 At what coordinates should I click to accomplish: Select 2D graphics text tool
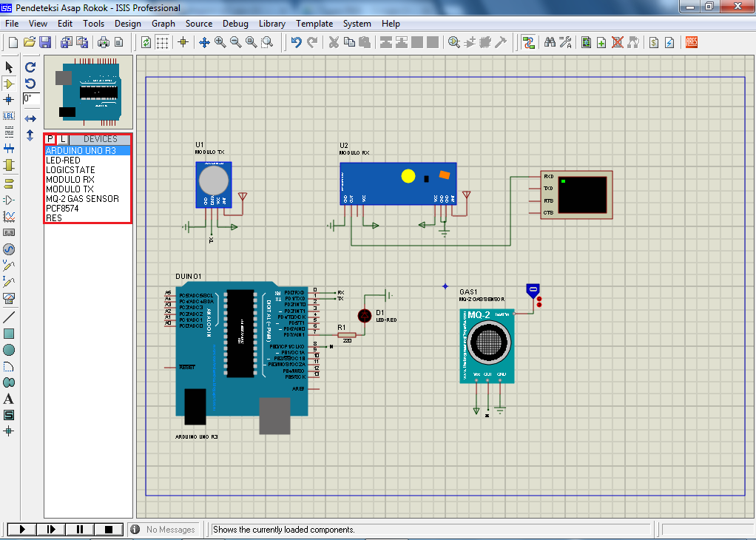coord(9,399)
